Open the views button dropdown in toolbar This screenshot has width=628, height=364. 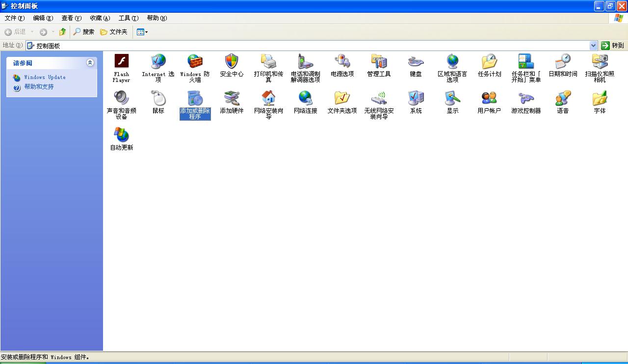click(x=142, y=32)
